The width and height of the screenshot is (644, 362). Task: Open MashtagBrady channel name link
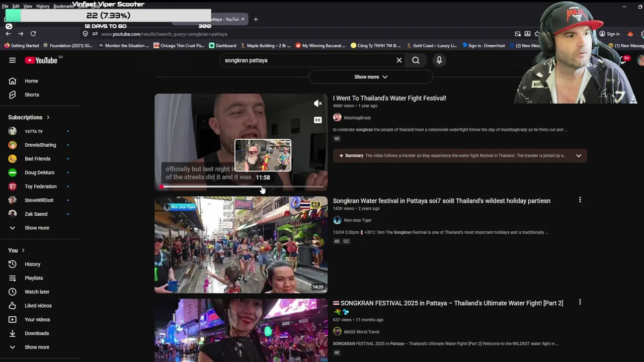click(357, 118)
